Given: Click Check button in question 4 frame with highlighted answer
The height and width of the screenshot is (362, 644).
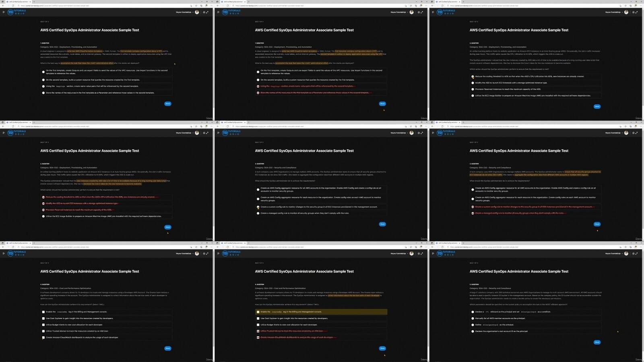Looking at the screenshot, I should coord(382,348).
